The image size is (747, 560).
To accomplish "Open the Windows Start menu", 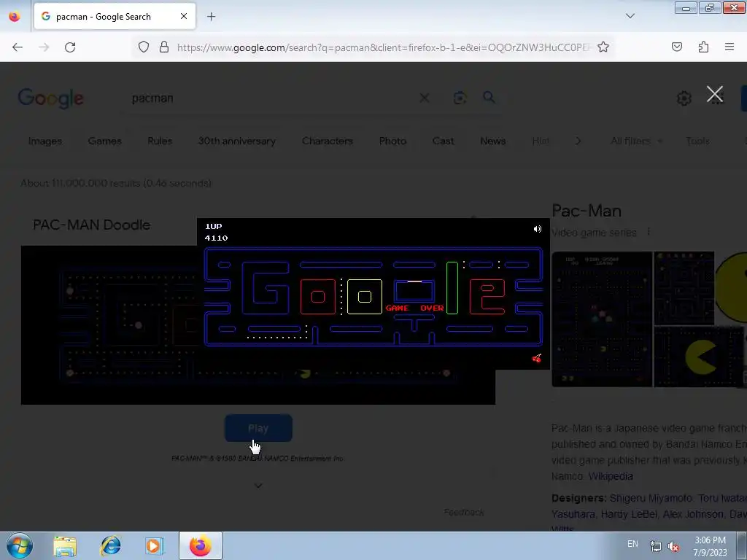I will pos(20,545).
